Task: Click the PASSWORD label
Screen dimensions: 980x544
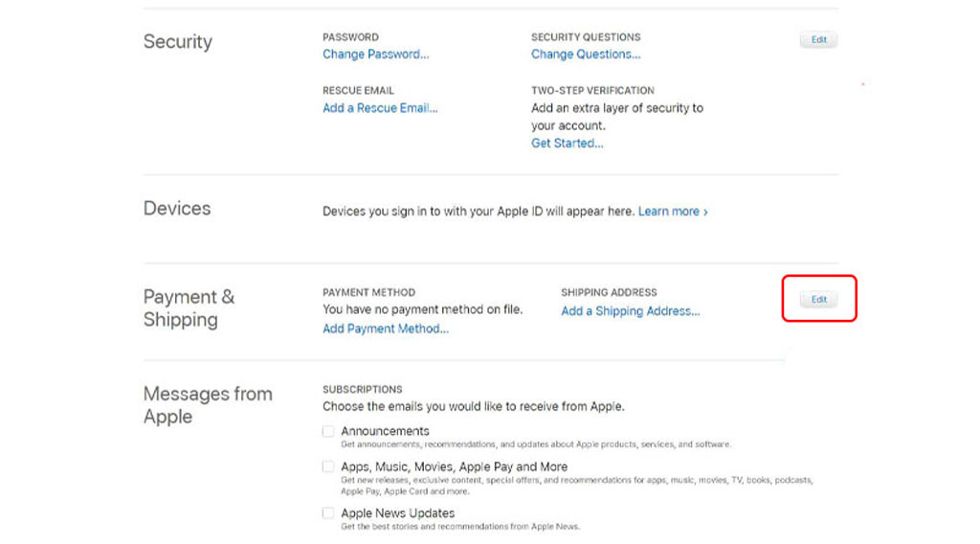Action: [x=350, y=37]
